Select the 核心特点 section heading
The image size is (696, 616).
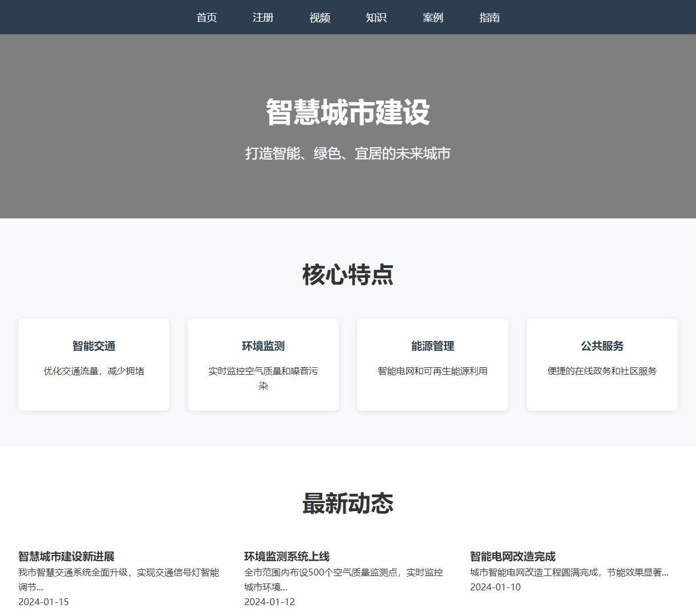[348, 274]
